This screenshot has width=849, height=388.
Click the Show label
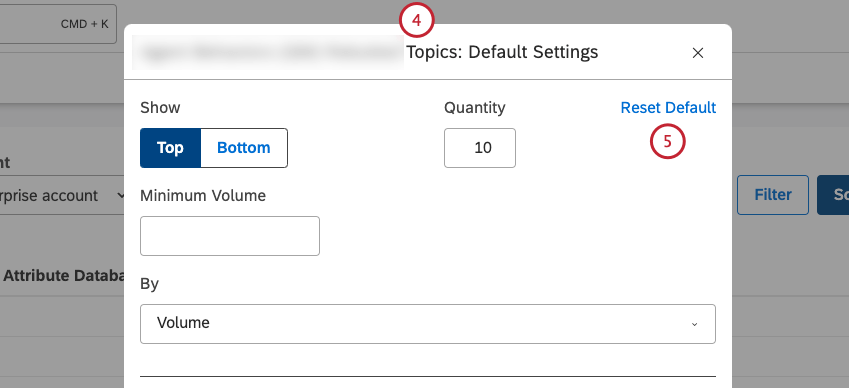click(x=160, y=108)
